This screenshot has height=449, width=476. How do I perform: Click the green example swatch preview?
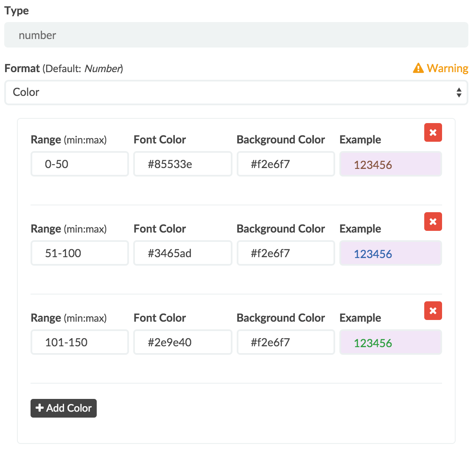pyautogui.click(x=390, y=342)
